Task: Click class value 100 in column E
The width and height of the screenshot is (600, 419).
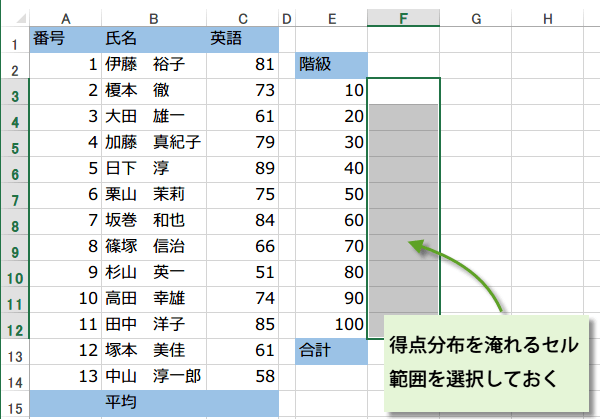Action: (x=331, y=326)
